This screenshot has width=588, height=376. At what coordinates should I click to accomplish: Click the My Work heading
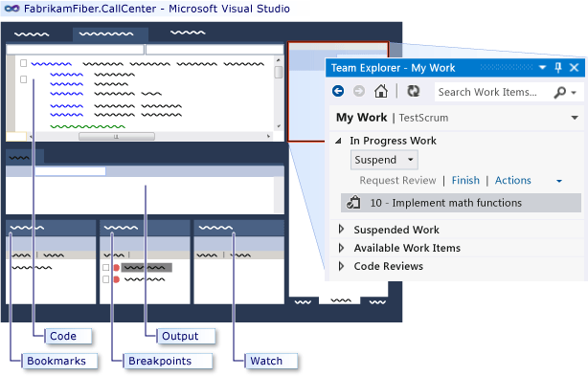(x=361, y=118)
